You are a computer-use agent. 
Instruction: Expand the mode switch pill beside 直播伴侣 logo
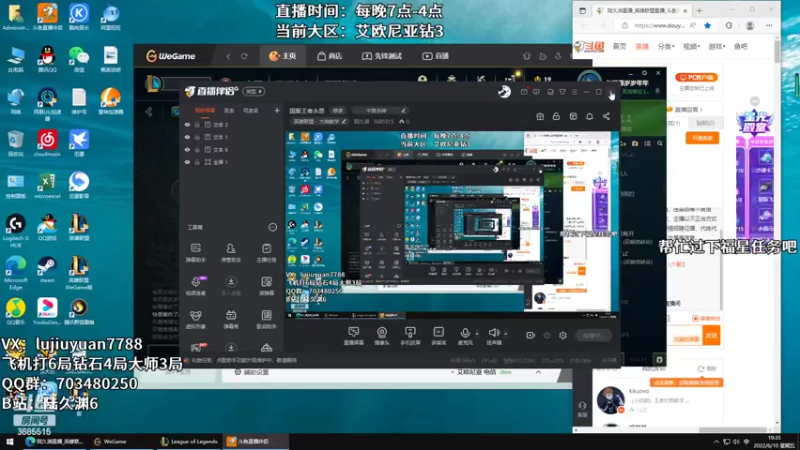point(254,92)
